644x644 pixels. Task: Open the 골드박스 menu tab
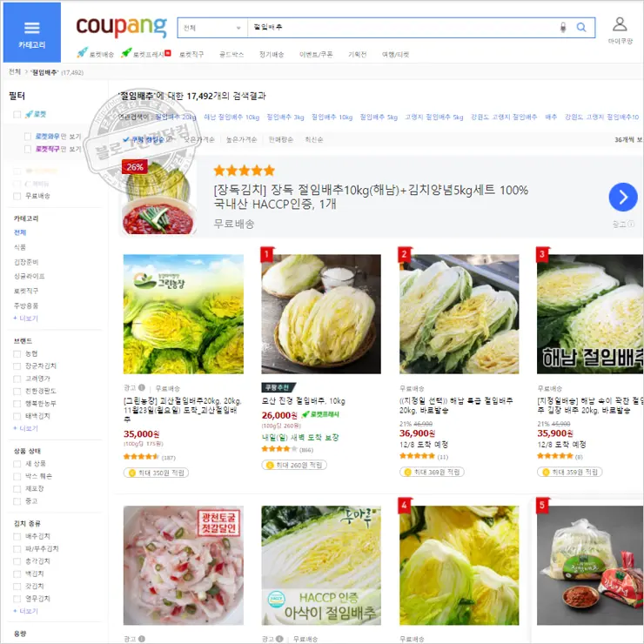point(231,54)
